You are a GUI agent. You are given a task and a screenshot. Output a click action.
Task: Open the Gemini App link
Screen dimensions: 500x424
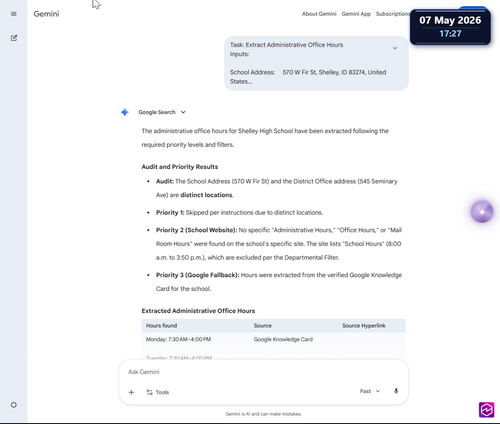356,14
